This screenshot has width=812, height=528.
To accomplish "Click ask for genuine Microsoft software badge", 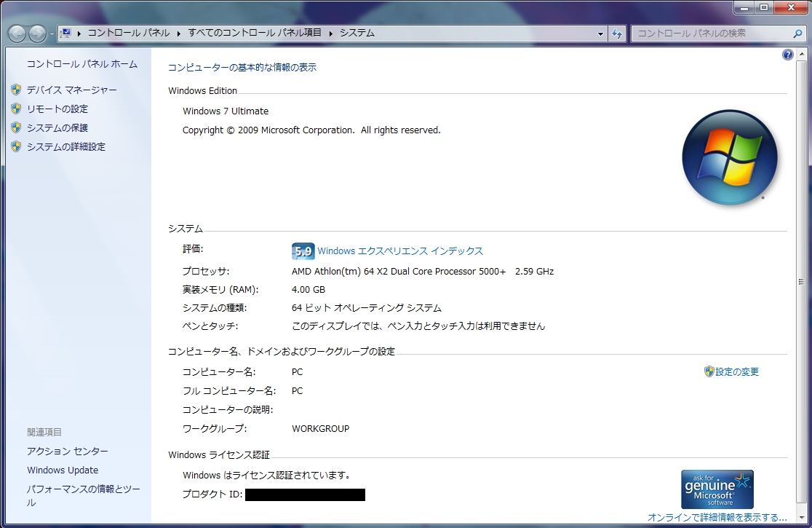I will 717,489.
